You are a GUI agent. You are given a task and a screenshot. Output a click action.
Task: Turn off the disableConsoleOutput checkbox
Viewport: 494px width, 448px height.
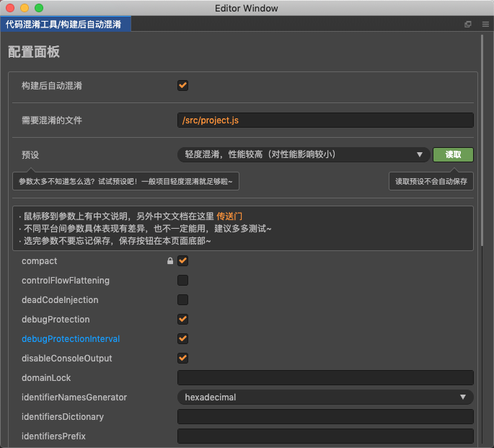click(x=182, y=359)
